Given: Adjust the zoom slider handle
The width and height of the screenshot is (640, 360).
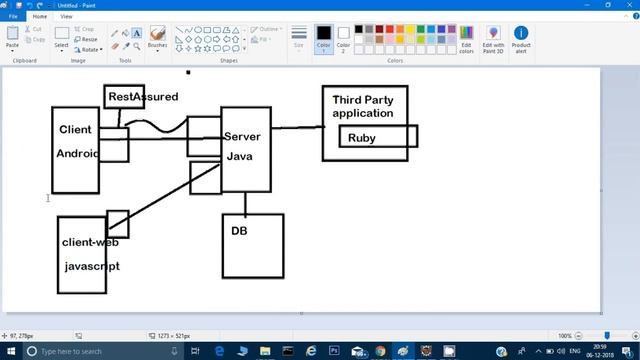Looking at the screenshot, I should click(607, 336).
